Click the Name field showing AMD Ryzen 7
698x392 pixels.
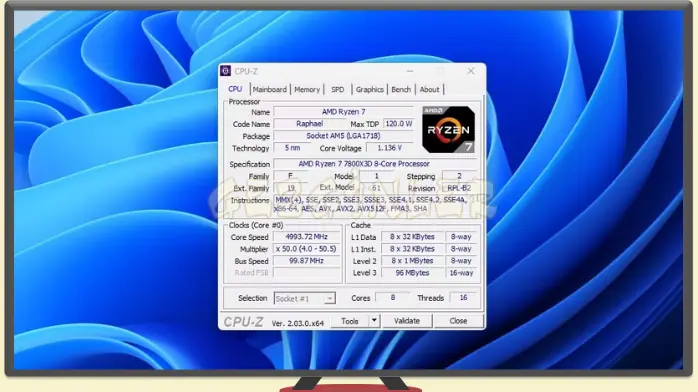coord(344,112)
